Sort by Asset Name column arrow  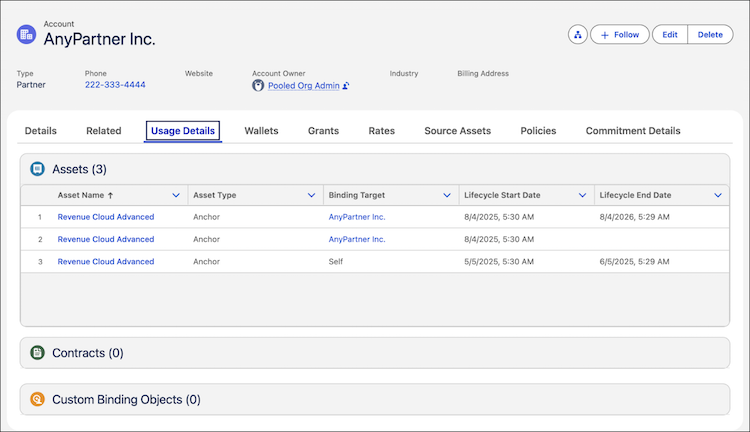click(x=110, y=195)
